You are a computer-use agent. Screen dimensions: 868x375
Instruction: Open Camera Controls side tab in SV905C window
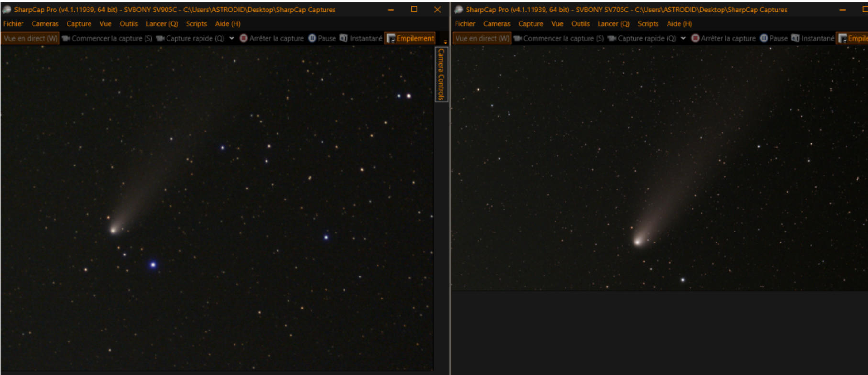[441, 74]
